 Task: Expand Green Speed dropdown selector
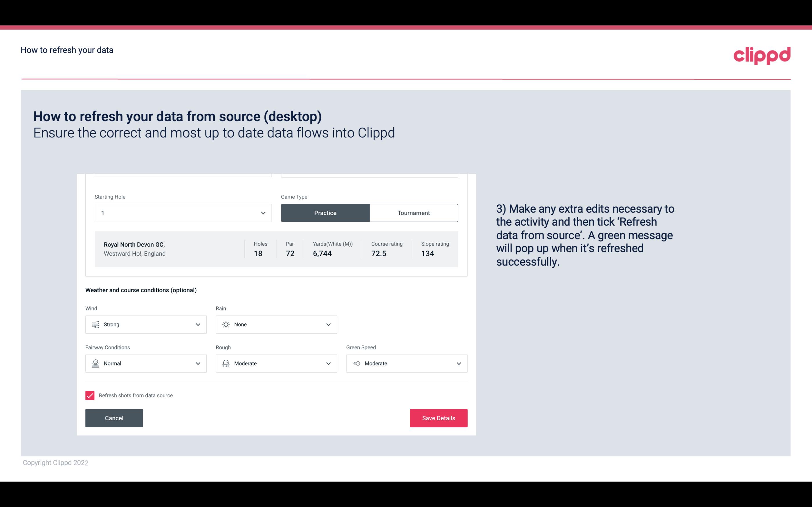click(x=458, y=363)
